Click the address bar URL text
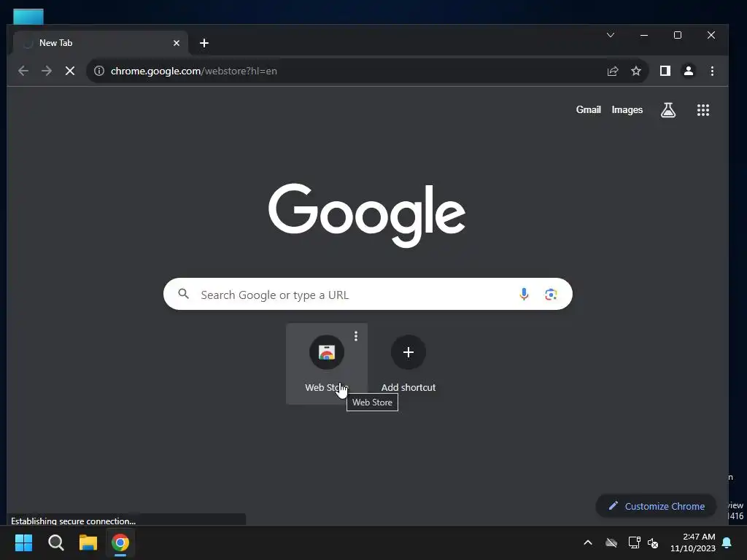Viewport: 747px width, 560px height. [x=194, y=71]
